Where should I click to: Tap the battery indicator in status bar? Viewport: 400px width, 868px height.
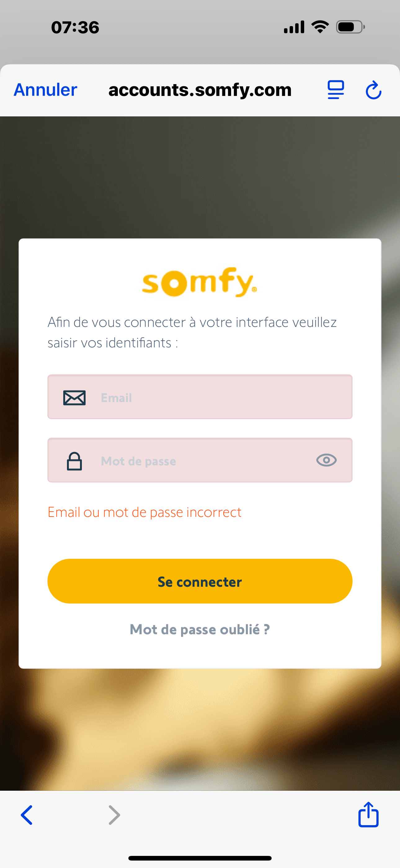coord(350,27)
